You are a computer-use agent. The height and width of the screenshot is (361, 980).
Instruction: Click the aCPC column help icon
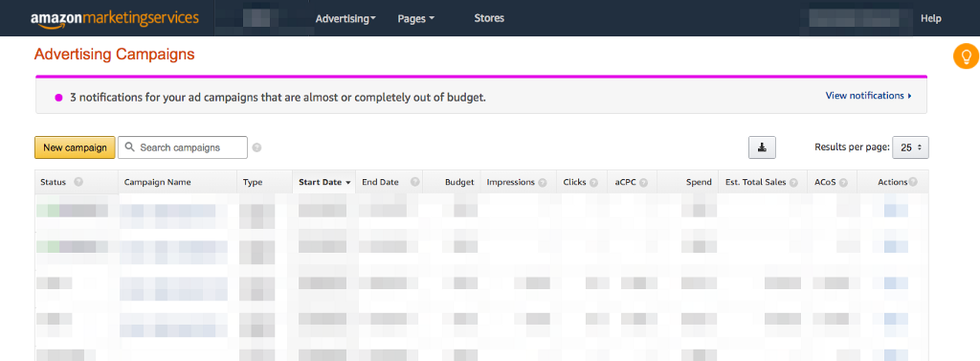pos(643,183)
